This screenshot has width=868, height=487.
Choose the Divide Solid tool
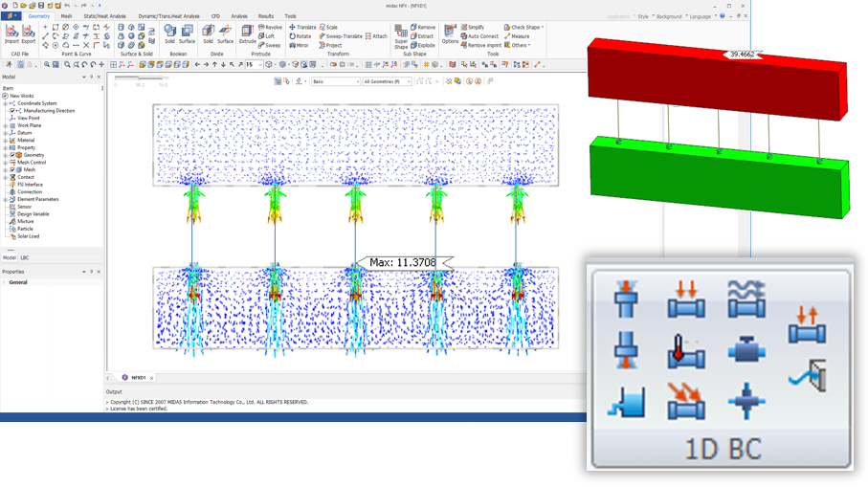(208, 34)
